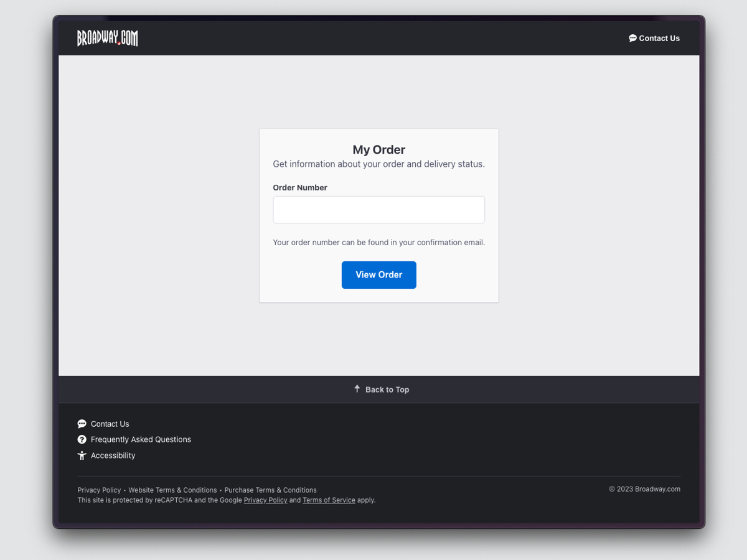747x560 pixels.
Task: Click the Back to Top link
Action: coord(387,390)
